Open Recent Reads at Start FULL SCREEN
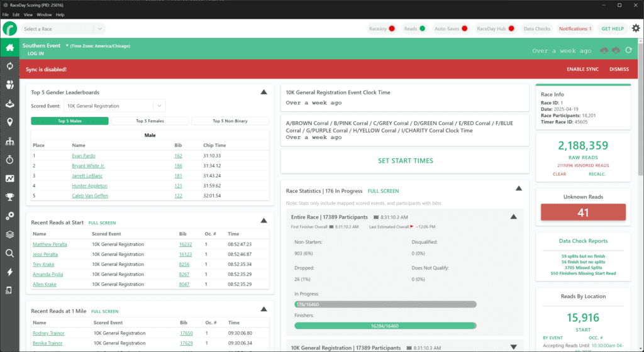This screenshot has height=352, width=644. point(103,223)
